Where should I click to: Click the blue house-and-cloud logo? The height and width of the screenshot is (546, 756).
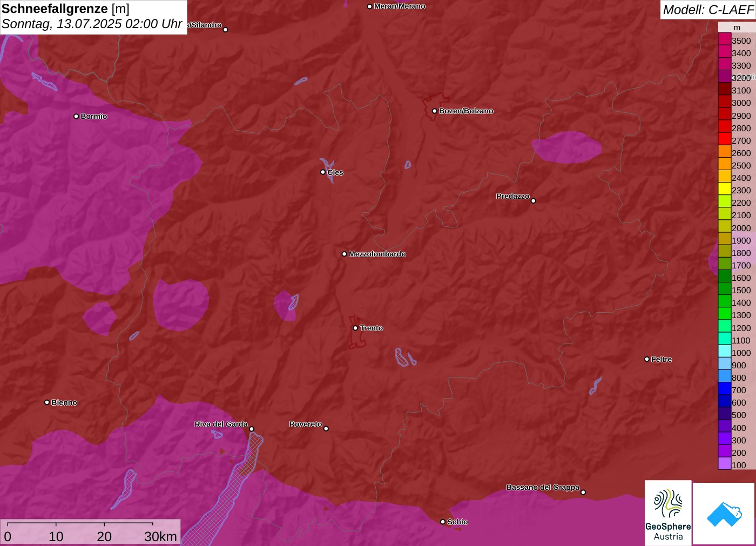(724, 514)
